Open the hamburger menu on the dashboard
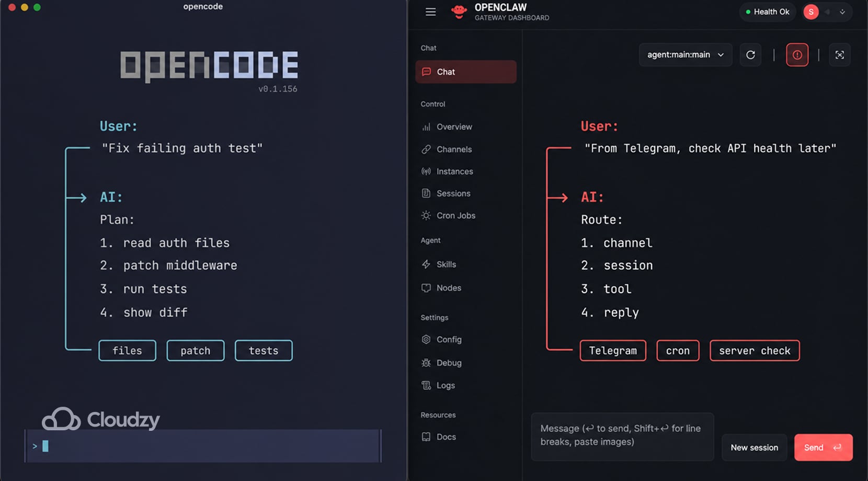Image resolution: width=868 pixels, height=481 pixels. [x=430, y=12]
